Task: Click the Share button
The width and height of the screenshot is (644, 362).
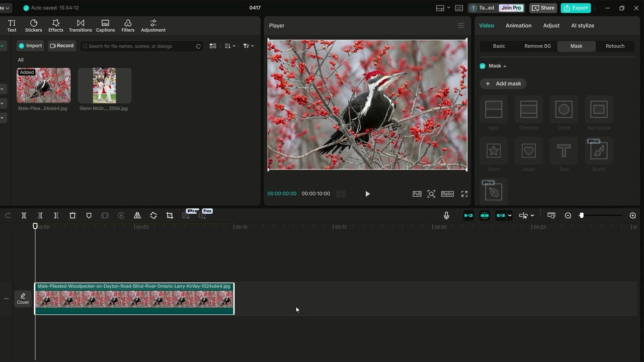Action: point(543,8)
